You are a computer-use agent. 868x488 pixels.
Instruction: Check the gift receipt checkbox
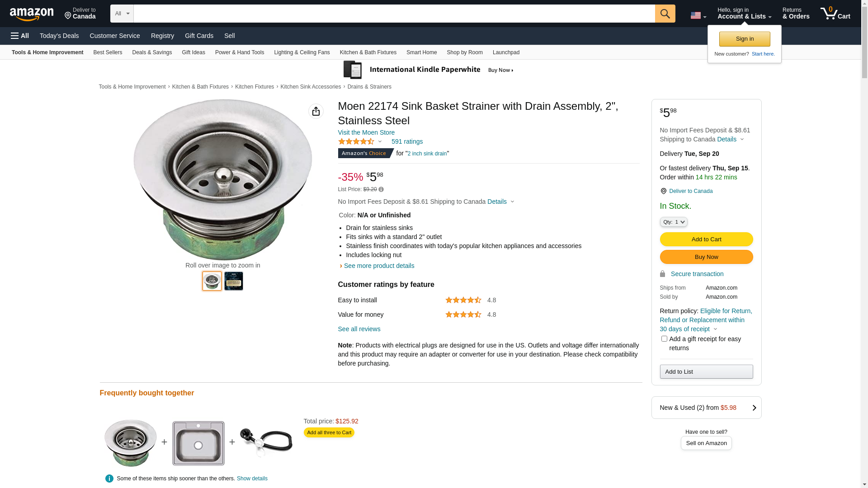(x=664, y=339)
